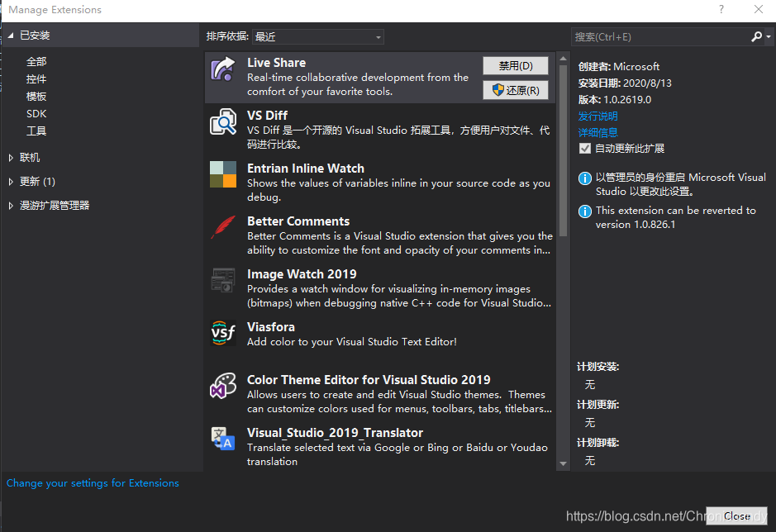Select the SDK category
This screenshot has height=532, width=776.
pyautogui.click(x=36, y=113)
